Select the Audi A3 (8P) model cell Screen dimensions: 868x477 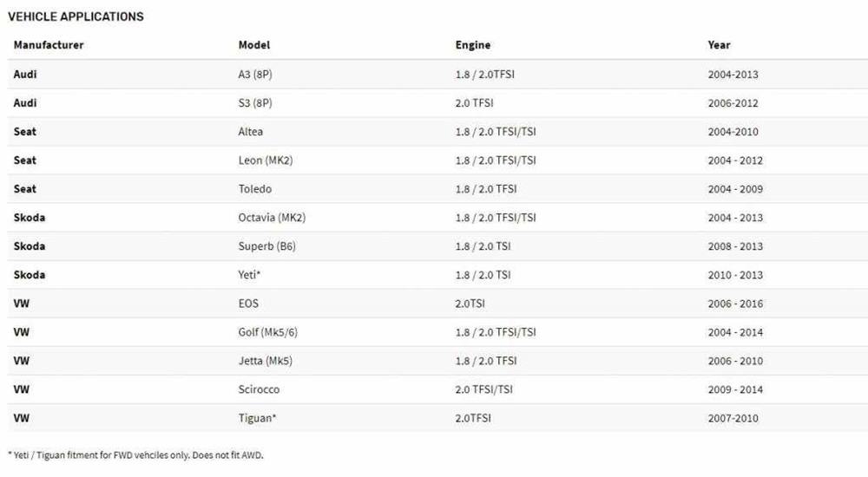(254, 74)
